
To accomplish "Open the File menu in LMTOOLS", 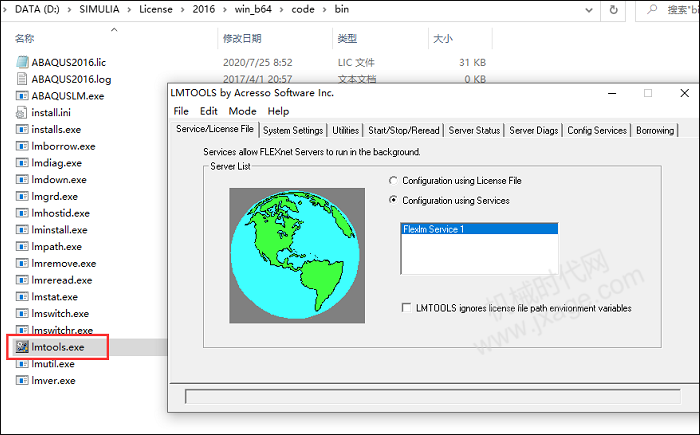I will click(x=181, y=111).
